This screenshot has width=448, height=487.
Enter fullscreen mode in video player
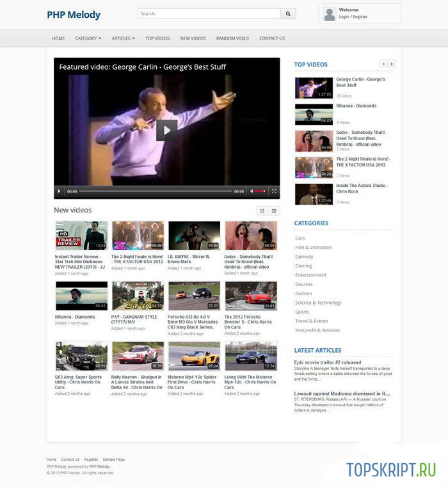tap(274, 191)
